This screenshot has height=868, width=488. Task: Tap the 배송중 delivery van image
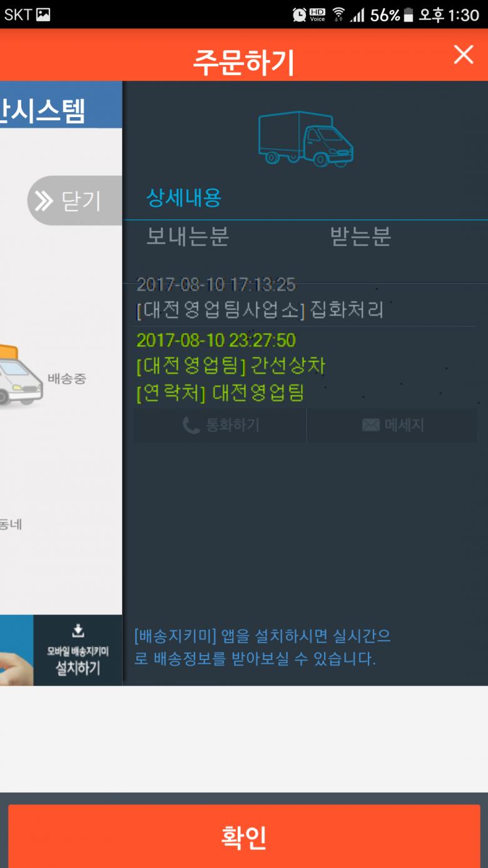click(x=20, y=375)
